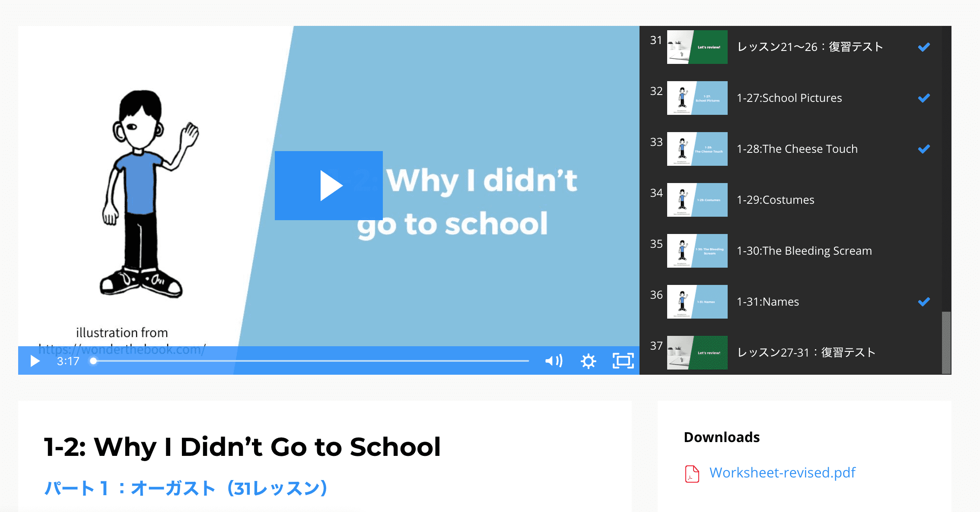Open レッスン27-31:復習テスト playlist item
Image resolution: width=980 pixels, height=512 pixels.
click(x=806, y=353)
